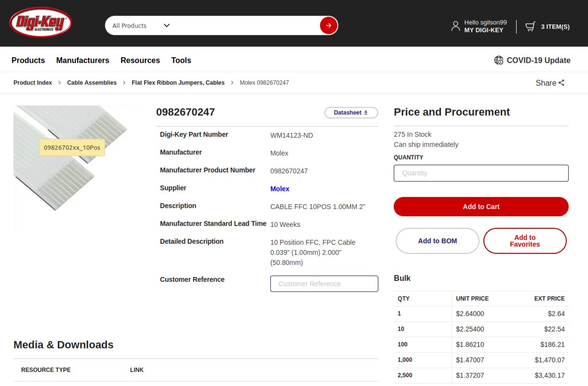View the 3 ITEM(S) cart link

click(555, 27)
